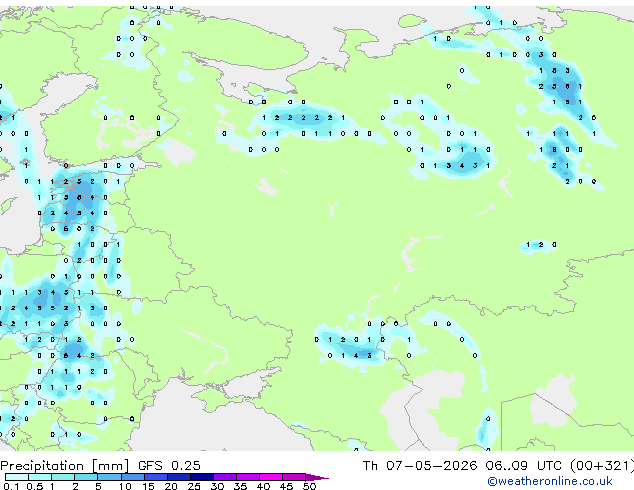Screen dimensions: 634x490
Task: Select the 2–5 mm legend color swatch
Action: 86,477
